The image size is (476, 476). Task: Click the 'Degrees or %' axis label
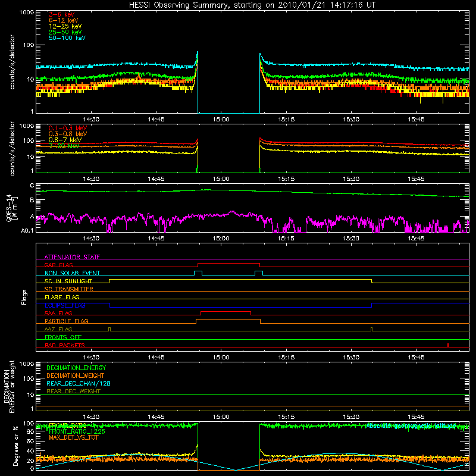(x=15, y=446)
